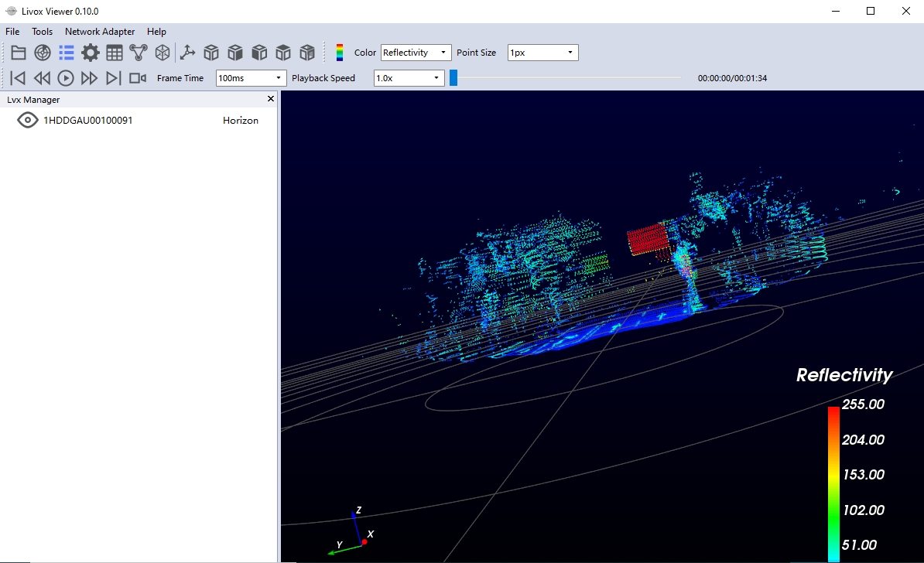This screenshot has height=563, width=924.
Task: Click the Reflectivity color legend bar
Action: (x=833, y=484)
